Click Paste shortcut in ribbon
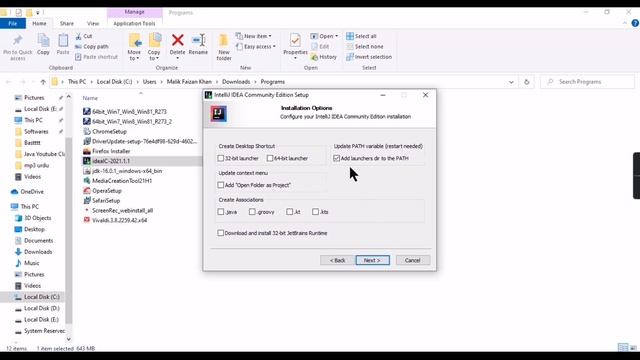This screenshot has height=360, width=640. point(96,57)
